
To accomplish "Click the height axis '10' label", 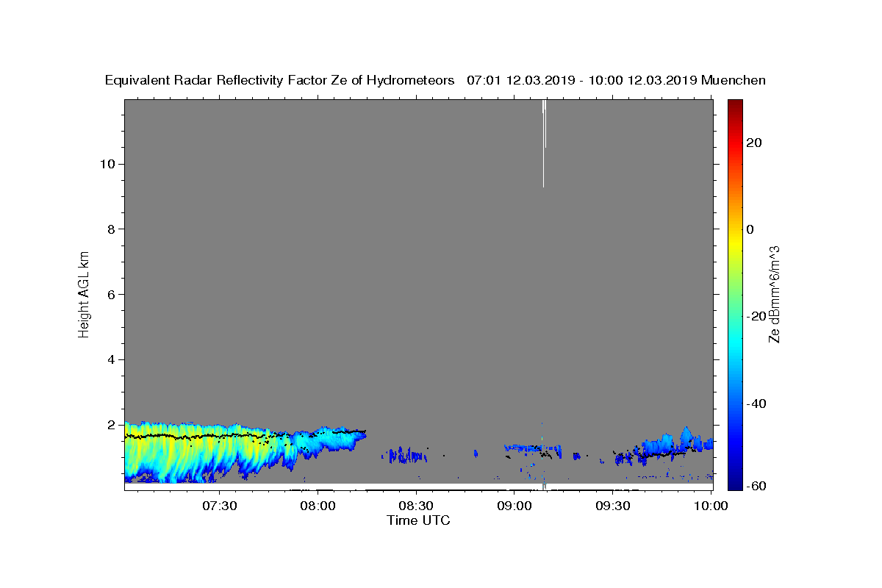I will (107, 164).
